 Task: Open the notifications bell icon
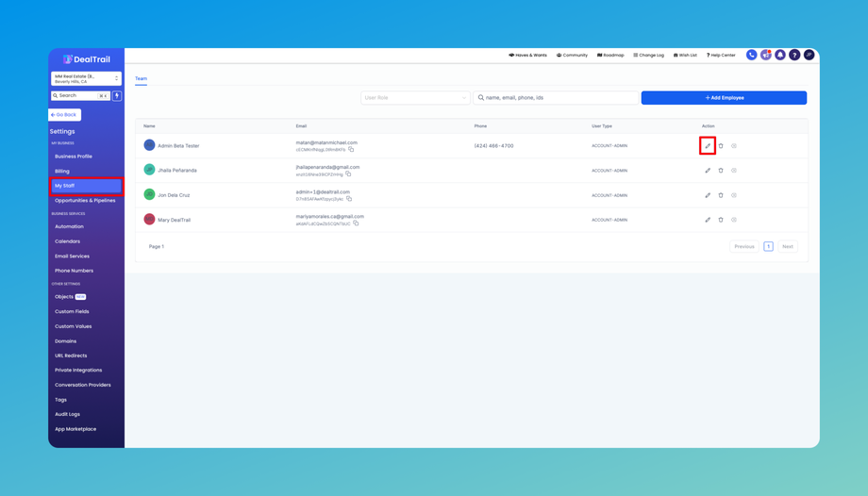pos(780,55)
